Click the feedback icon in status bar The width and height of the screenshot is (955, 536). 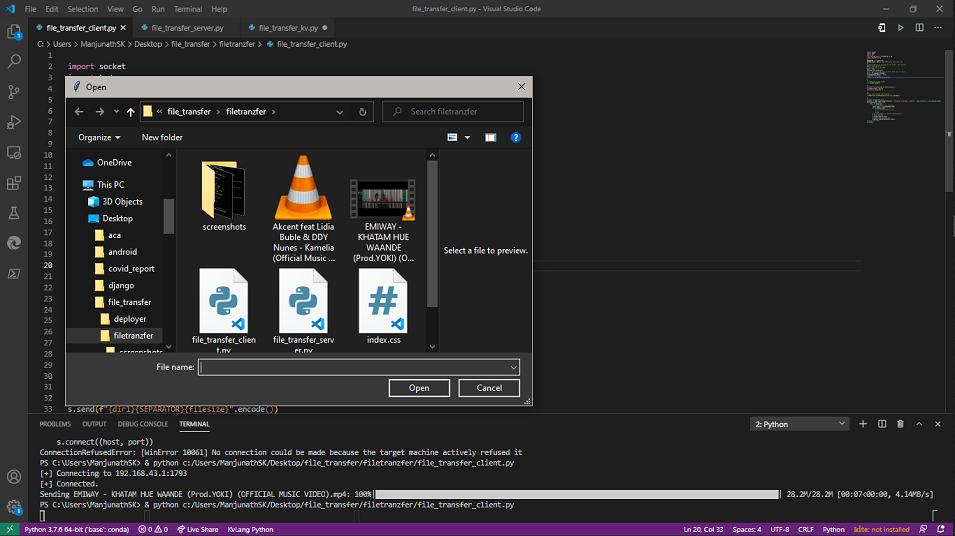click(923, 529)
